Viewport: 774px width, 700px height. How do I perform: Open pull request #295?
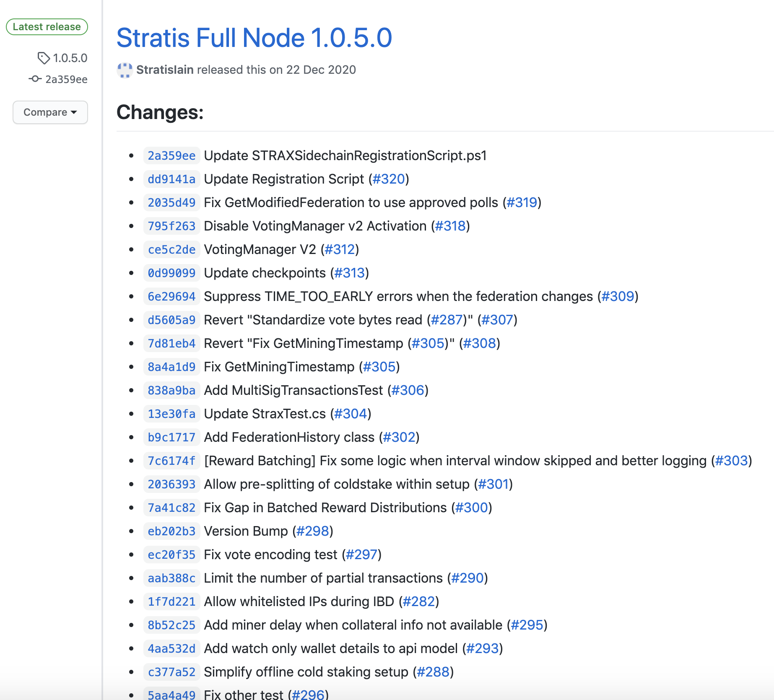(x=527, y=625)
